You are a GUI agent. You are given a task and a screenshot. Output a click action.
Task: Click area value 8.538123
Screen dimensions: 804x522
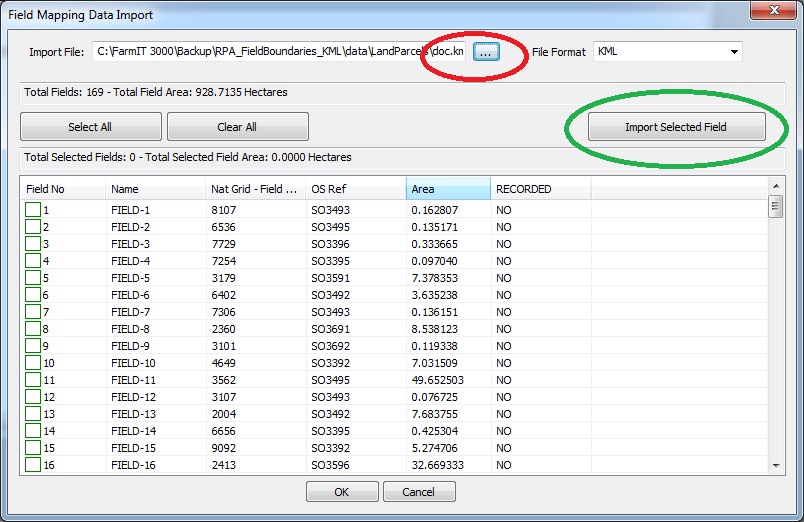434,329
